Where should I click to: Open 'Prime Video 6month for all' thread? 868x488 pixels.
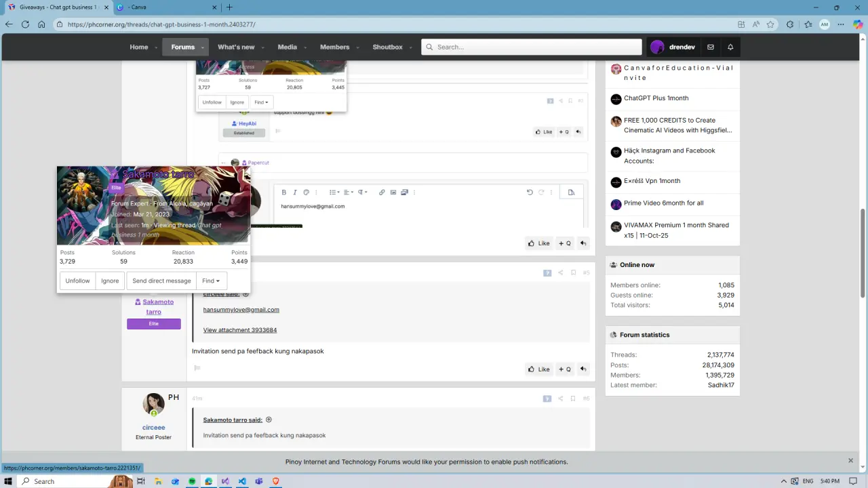coord(664,203)
